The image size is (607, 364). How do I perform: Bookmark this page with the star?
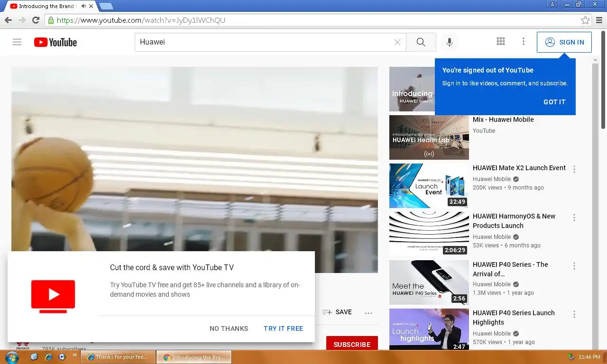pyautogui.click(x=586, y=20)
